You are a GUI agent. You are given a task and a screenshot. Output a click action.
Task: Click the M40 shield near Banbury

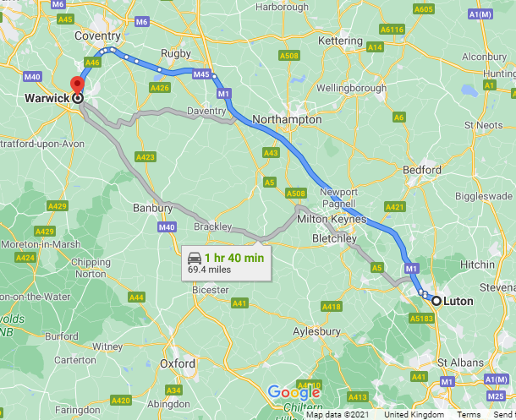click(167, 227)
